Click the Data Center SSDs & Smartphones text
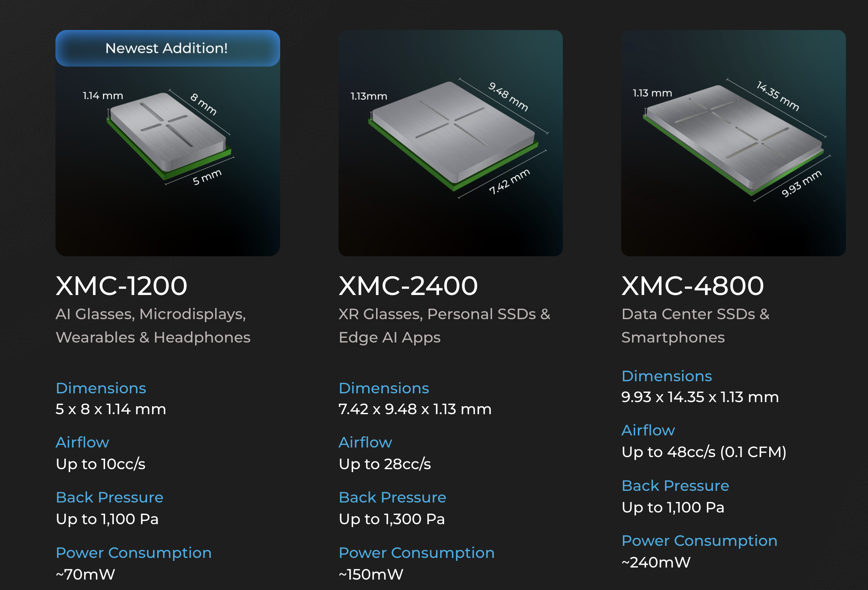This screenshot has height=590, width=868. pyautogui.click(x=695, y=325)
